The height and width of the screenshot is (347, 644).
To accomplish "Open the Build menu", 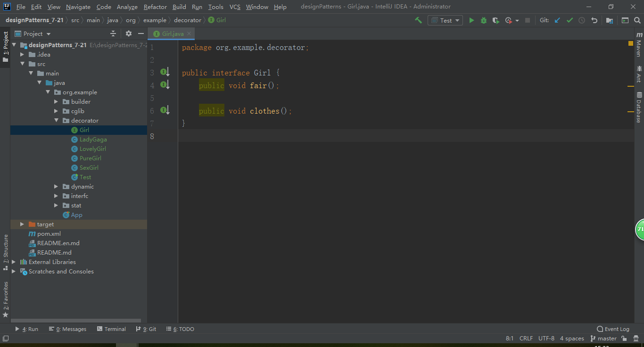I will [x=179, y=7].
